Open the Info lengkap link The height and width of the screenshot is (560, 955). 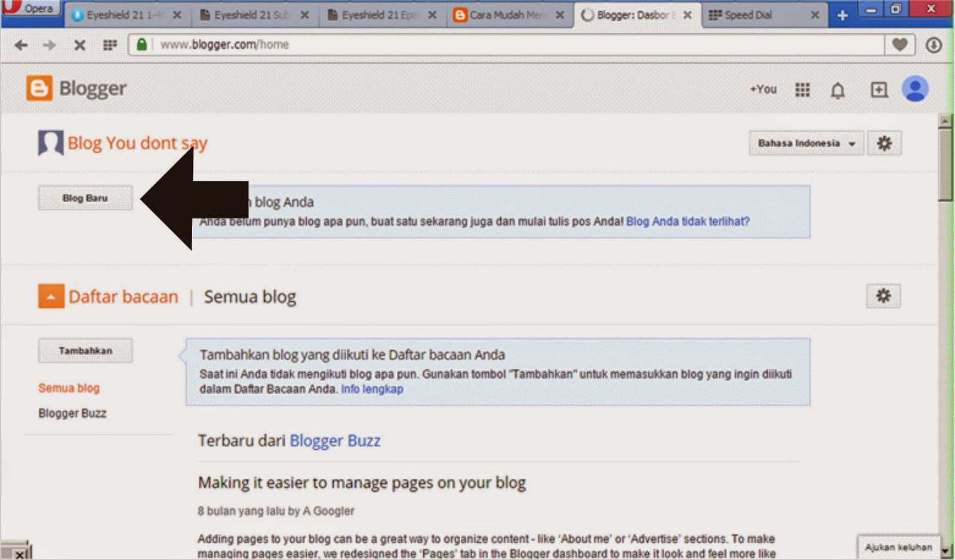(372, 389)
